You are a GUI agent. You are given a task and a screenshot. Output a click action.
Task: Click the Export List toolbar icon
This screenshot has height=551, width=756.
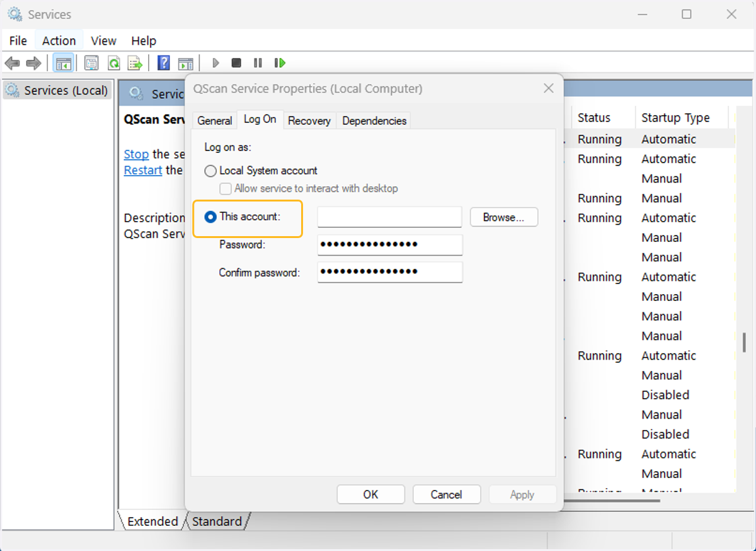(x=135, y=63)
